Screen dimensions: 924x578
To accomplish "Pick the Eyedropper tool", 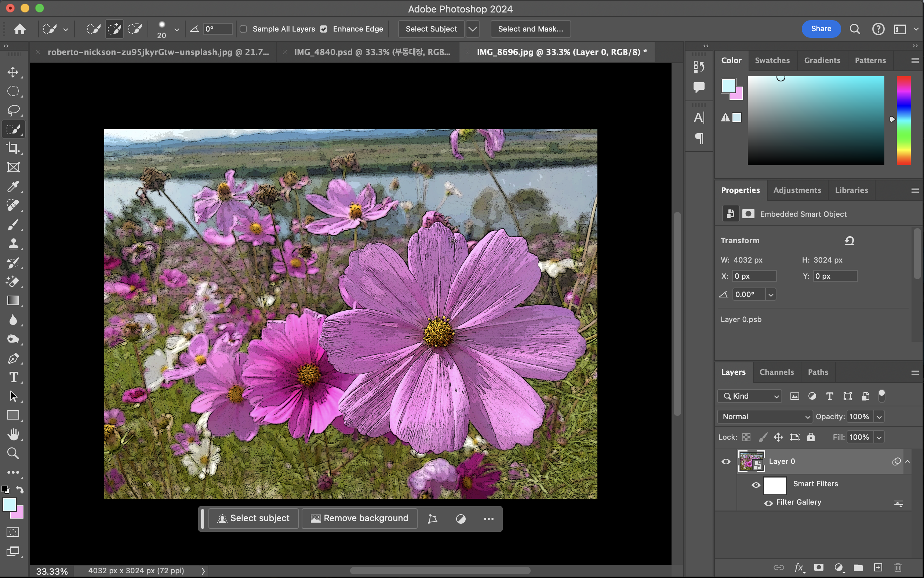I will coord(13,187).
